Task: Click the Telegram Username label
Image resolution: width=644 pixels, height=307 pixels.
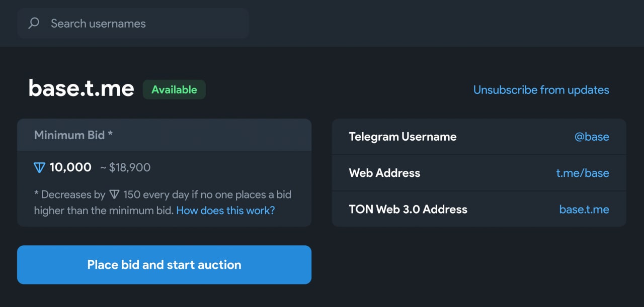Action: [x=403, y=137]
